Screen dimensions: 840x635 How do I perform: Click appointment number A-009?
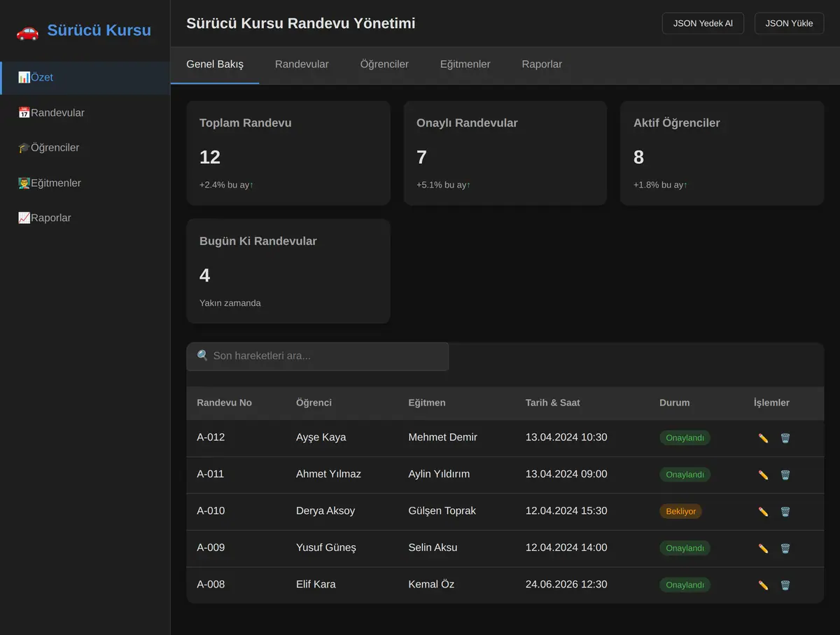pyautogui.click(x=211, y=547)
